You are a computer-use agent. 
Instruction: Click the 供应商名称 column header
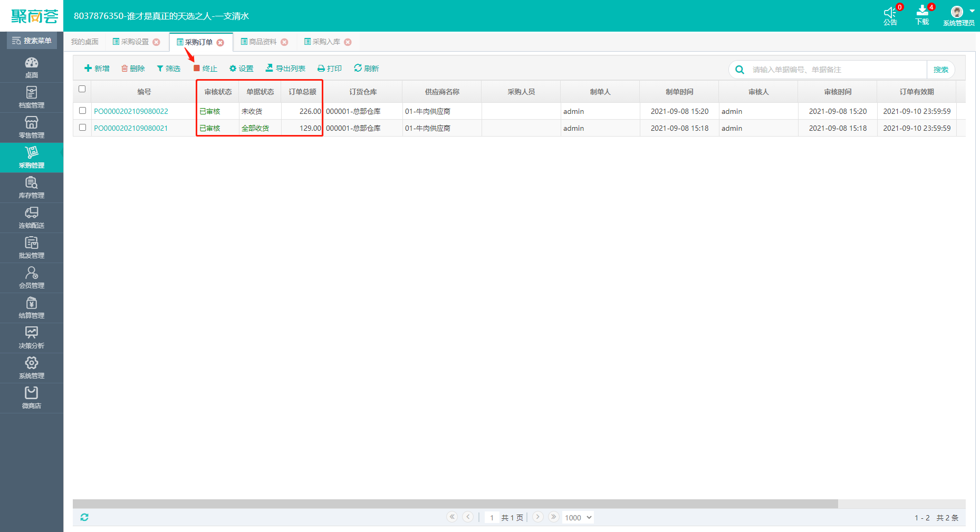[442, 92]
